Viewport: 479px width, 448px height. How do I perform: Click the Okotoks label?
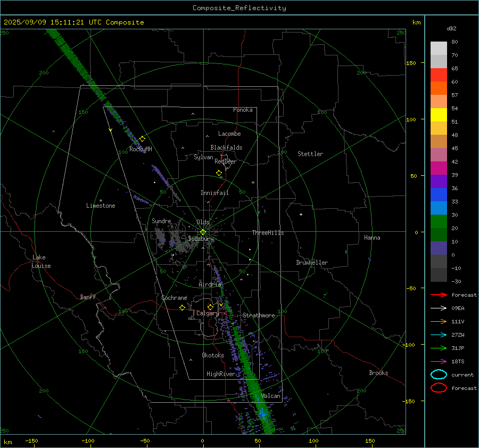click(213, 355)
